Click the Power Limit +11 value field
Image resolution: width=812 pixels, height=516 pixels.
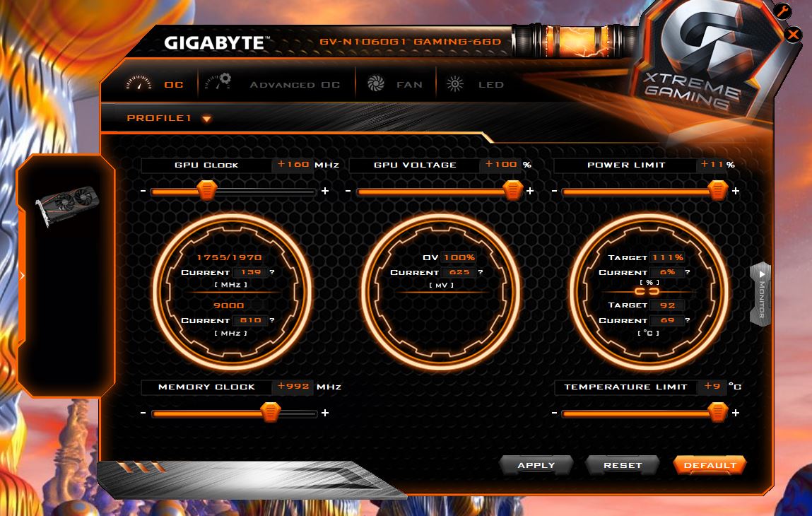(712, 165)
